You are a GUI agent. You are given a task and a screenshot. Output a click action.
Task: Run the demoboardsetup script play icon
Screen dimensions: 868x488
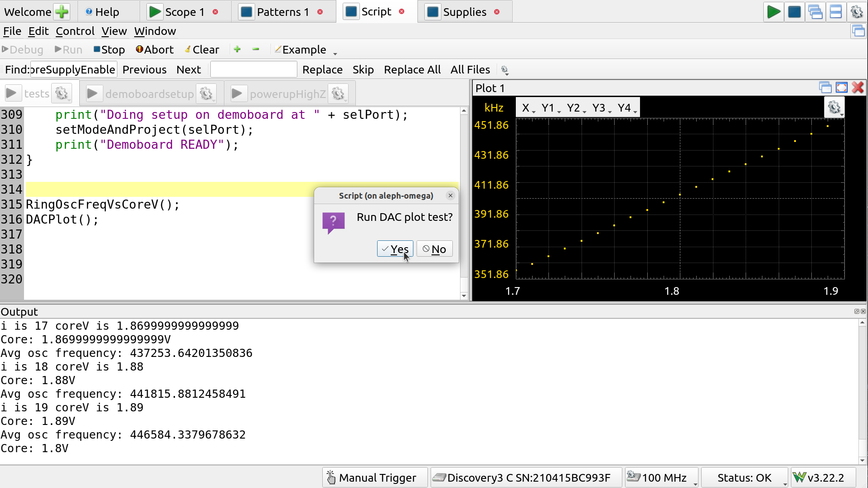92,94
